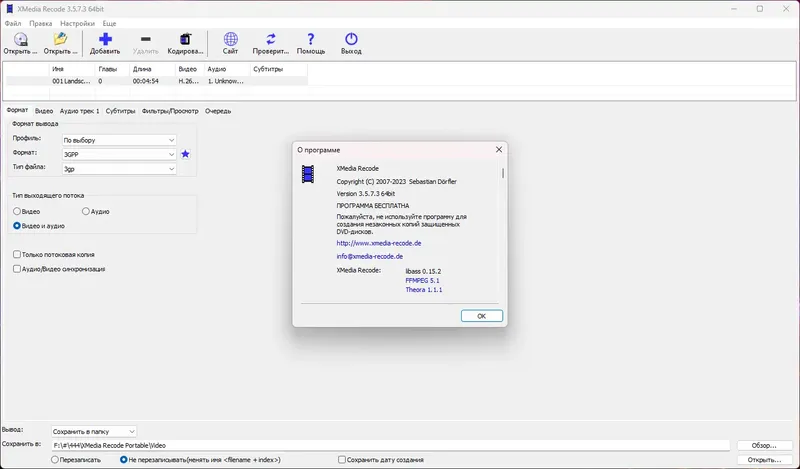Click the Длина column header

152,69
